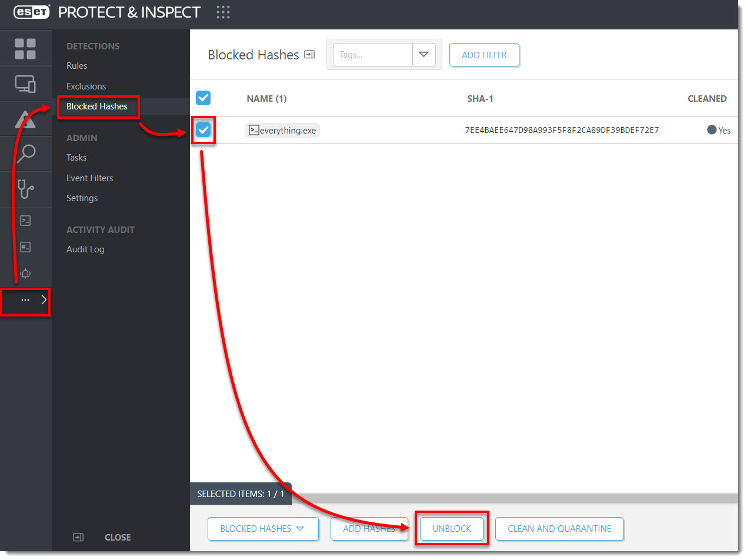Click the horizontal scrollbar above the action bar
Viewport: 747px width, 560px height.
(x=515, y=499)
